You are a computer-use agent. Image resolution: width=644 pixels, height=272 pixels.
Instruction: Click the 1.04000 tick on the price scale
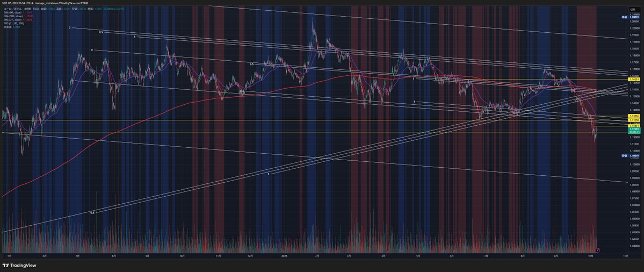(634, 245)
